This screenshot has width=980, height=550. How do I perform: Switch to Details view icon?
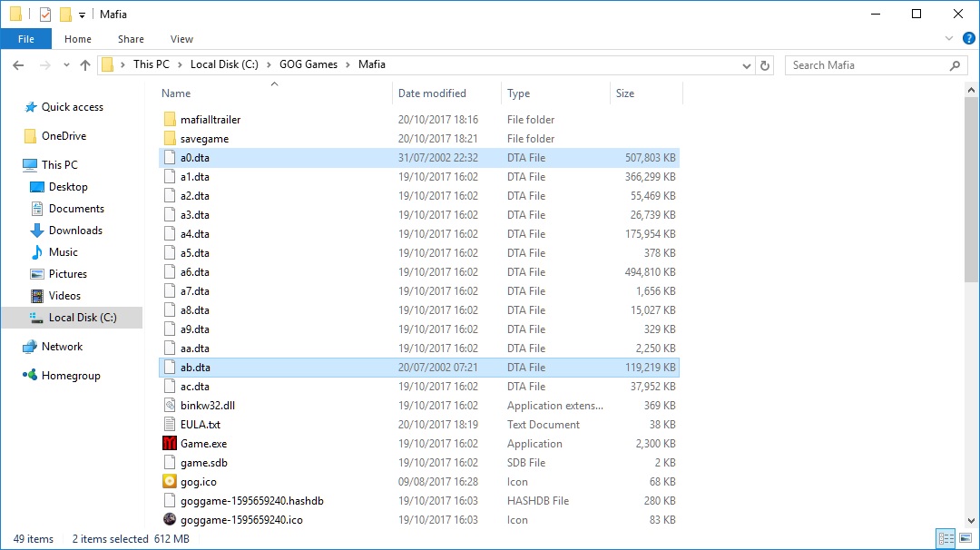click(946, 538)
